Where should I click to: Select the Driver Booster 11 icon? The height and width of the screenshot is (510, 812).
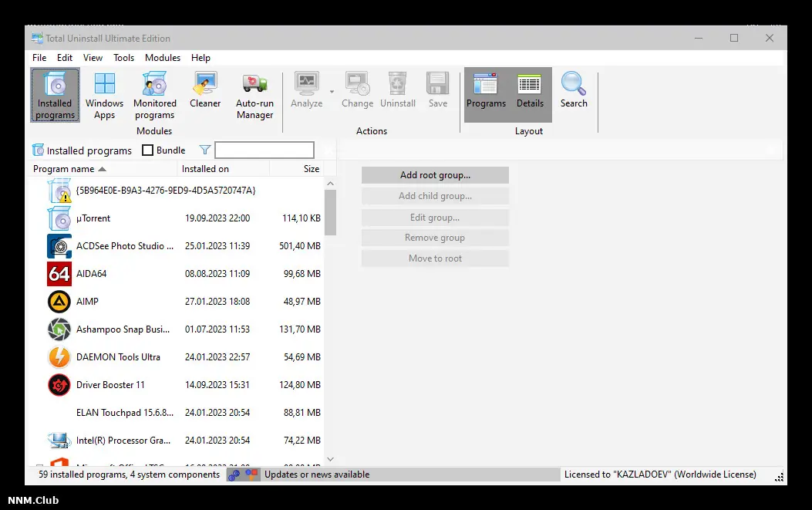tap(59, 385)
